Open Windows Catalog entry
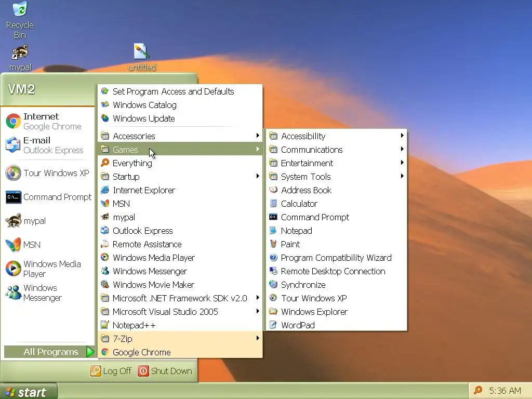The width and height of the screenshot is (532, 399). tap(180, 105)
